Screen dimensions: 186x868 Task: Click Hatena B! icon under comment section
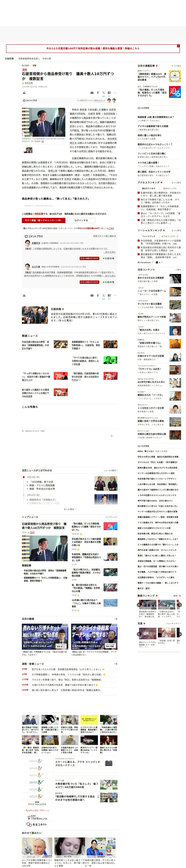(x=109, y=296)
